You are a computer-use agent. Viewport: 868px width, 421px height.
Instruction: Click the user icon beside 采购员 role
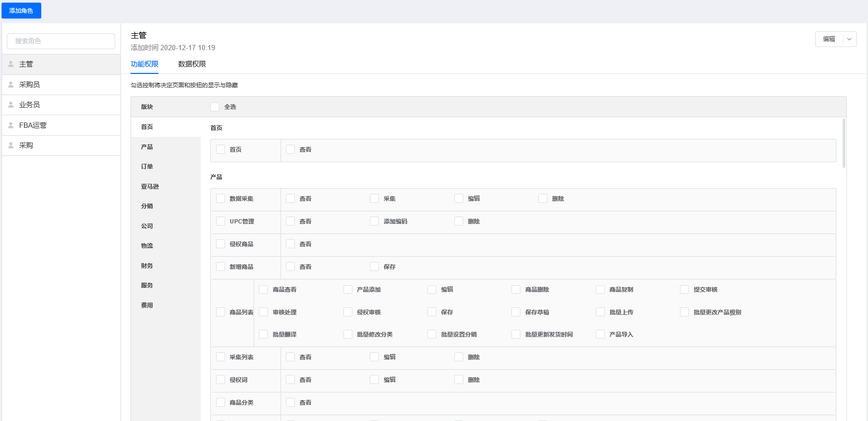pos(11,85)
